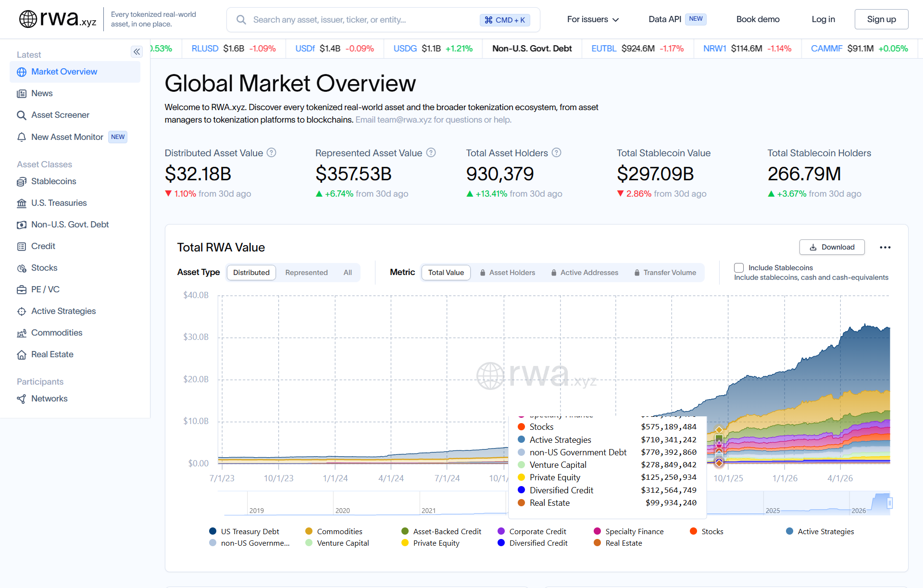923x588 pixels.
Task: Open the Real Estate house icon
Action: tap(22, 355)
